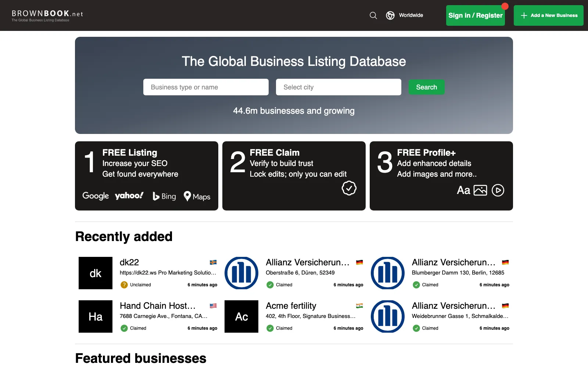Focus the Business type or name field
Image resolution: width=588 pixels, height=368 pixels.
pos(206,87)
